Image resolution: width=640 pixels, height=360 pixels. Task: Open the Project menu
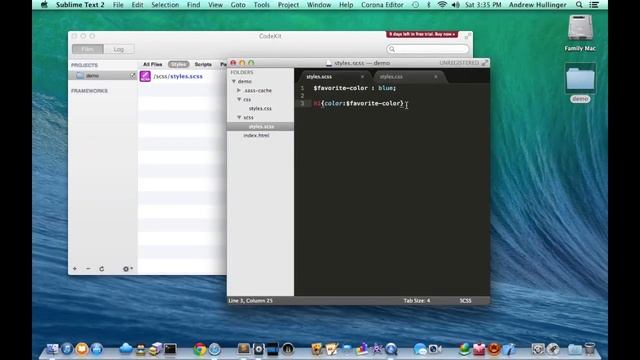tap(288, 5)
